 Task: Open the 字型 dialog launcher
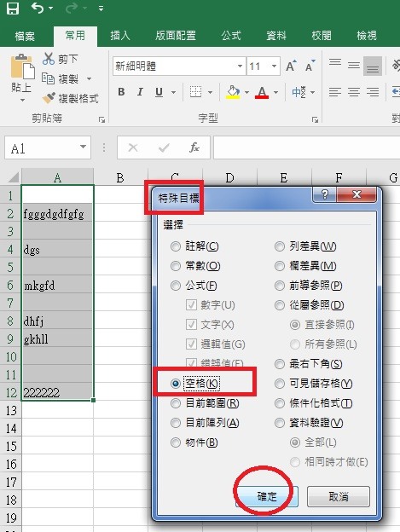(x=315, y=119)
